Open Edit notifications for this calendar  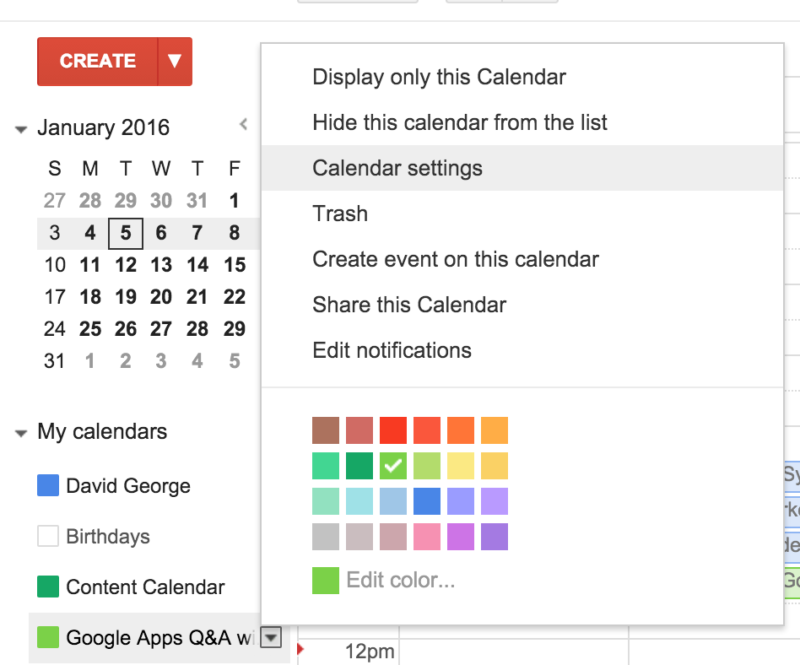(392, 350)
